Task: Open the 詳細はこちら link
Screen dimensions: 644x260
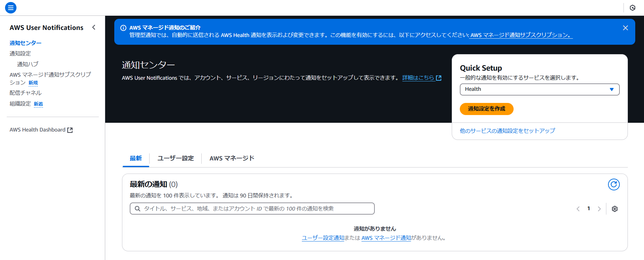Action: pyautogui.click(x=422, y=78)
